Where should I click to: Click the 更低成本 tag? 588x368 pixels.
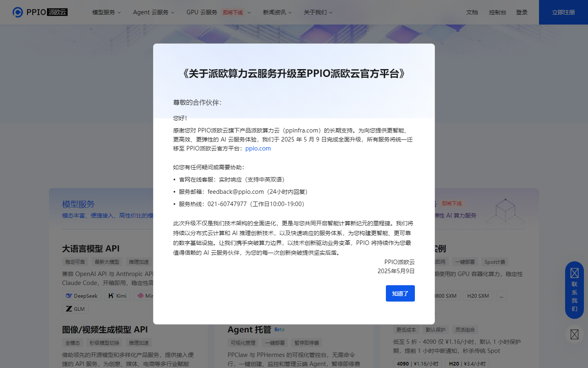(x=406, y=330)
